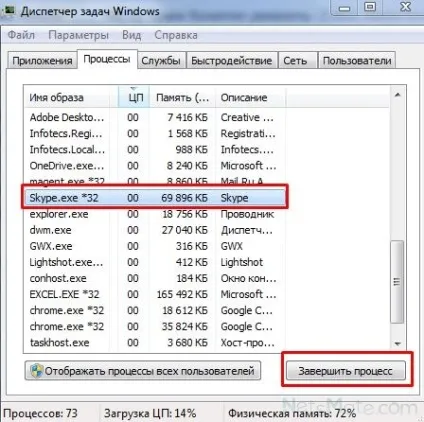Select the EXCEL.EXE *32 process
This screenshot has height=422, width=424.
155,294
